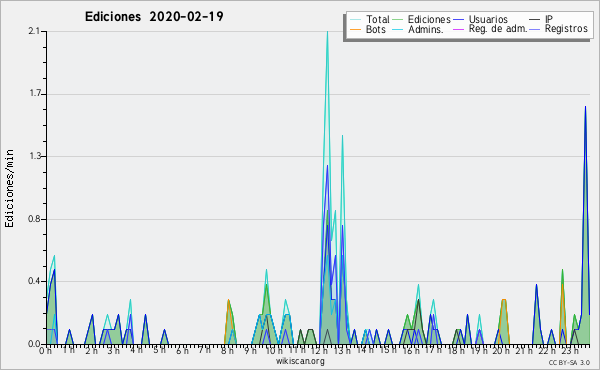Click the 'CC BY-SA 3.0' license text
Image resolution: width=600 pixels, height=370 pixels.
click(x=569, y=362)
